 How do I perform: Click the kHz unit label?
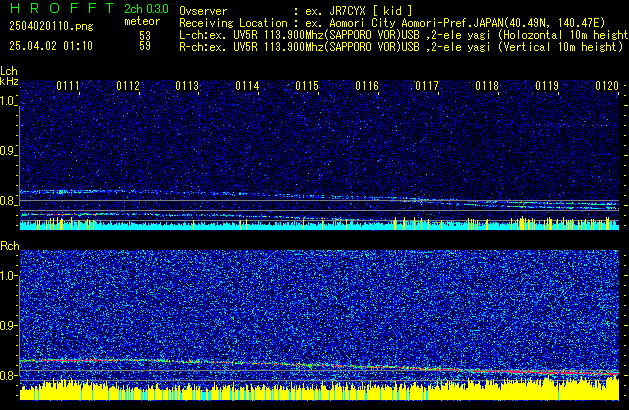[9, 81]
